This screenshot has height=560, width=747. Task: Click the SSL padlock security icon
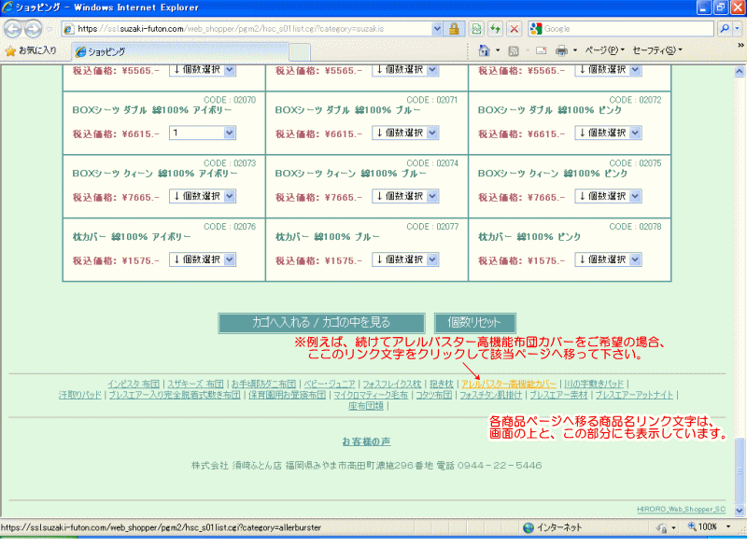click(x=454, y=29)
